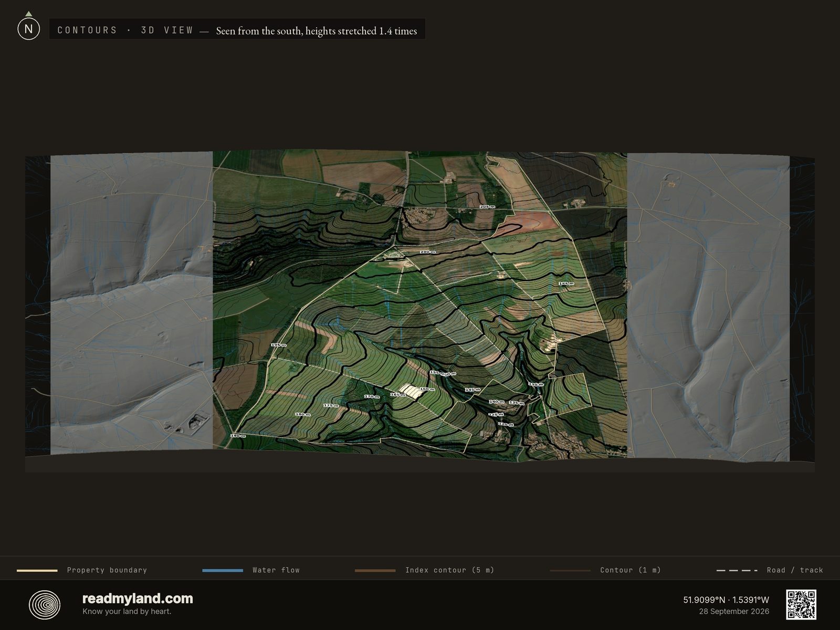The width and height of the screenshot is (840, 630).
Task: Click the dashed Road / track legend line
Action: pyautogui.click(x=737, y=570)
